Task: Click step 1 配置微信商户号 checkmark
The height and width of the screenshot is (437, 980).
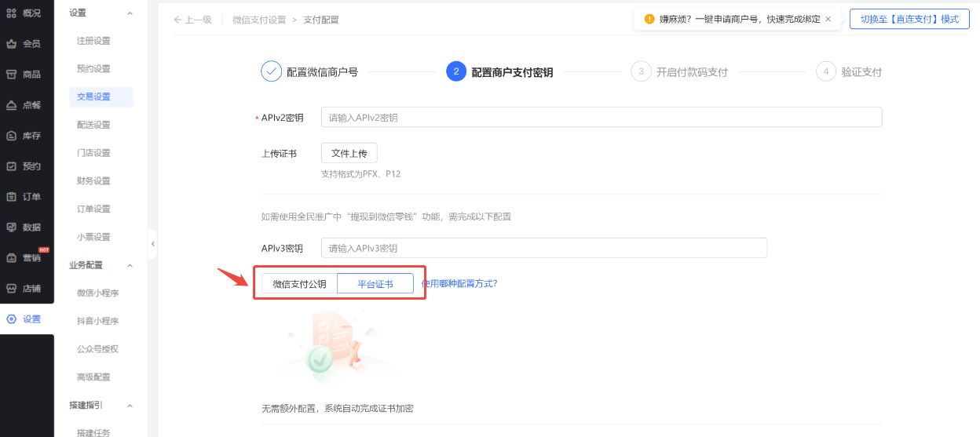Action: tap(271, 71)
